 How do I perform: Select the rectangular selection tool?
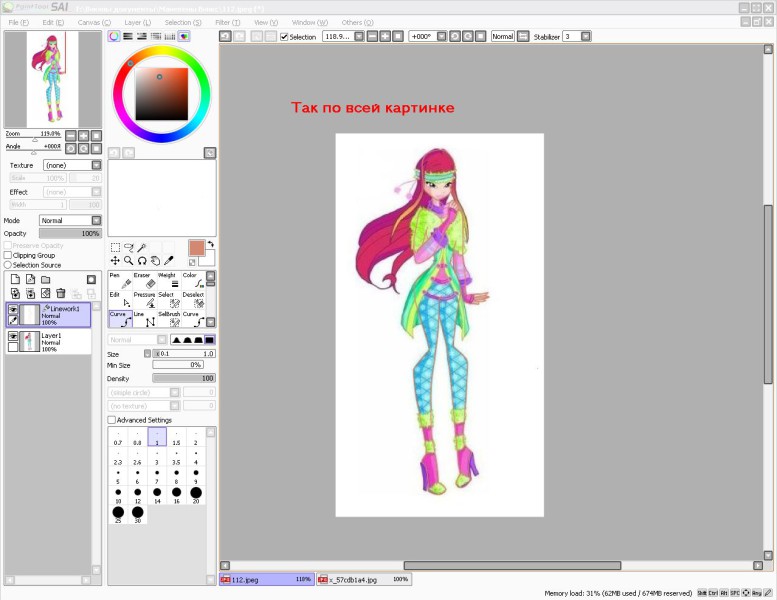click(115, 247)
